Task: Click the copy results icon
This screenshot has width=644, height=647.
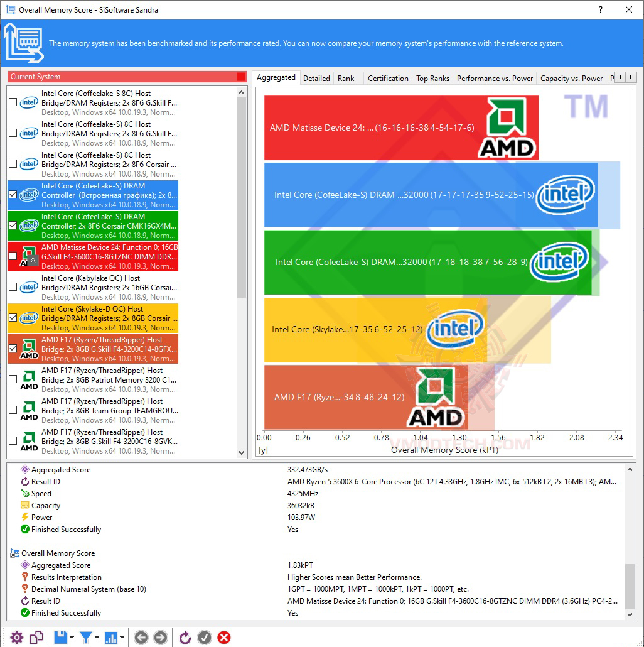Action: pos(36,638)
